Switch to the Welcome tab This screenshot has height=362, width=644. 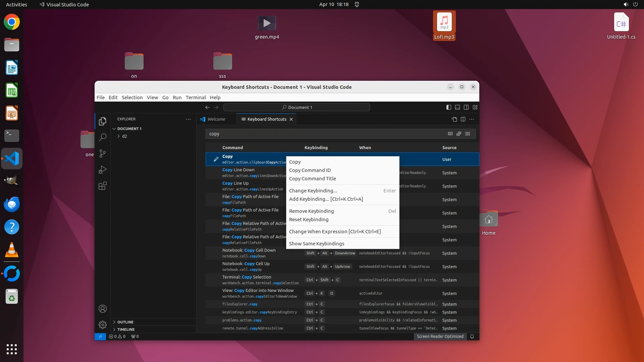coord(216,119)
